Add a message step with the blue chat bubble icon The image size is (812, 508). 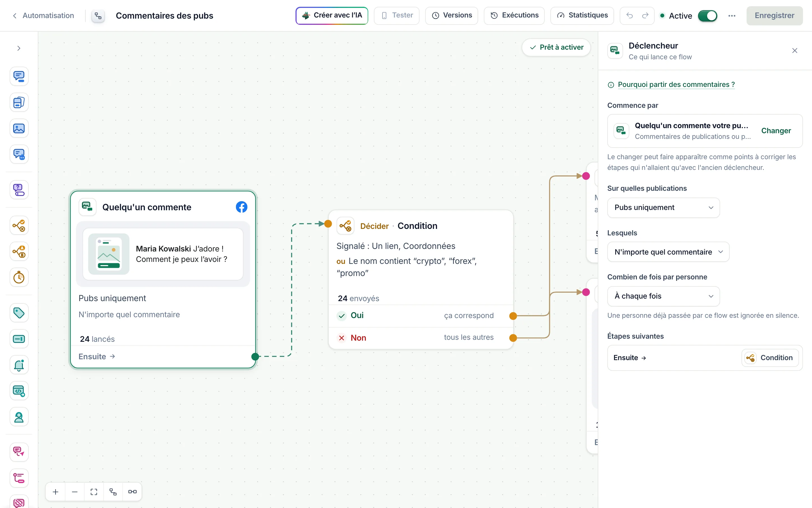(x=19, y=76)
